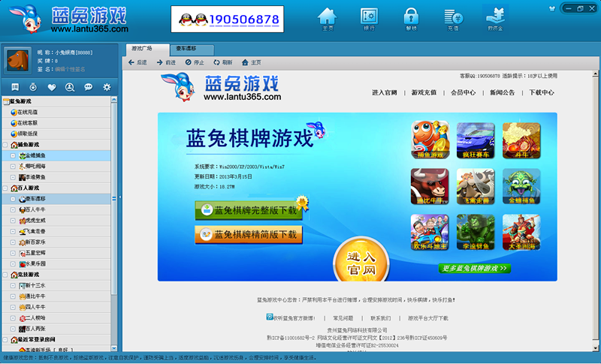Click the 通比牛牛 bull game tile
This screenshot has width=601, height=364.
(x=430, y=186)
